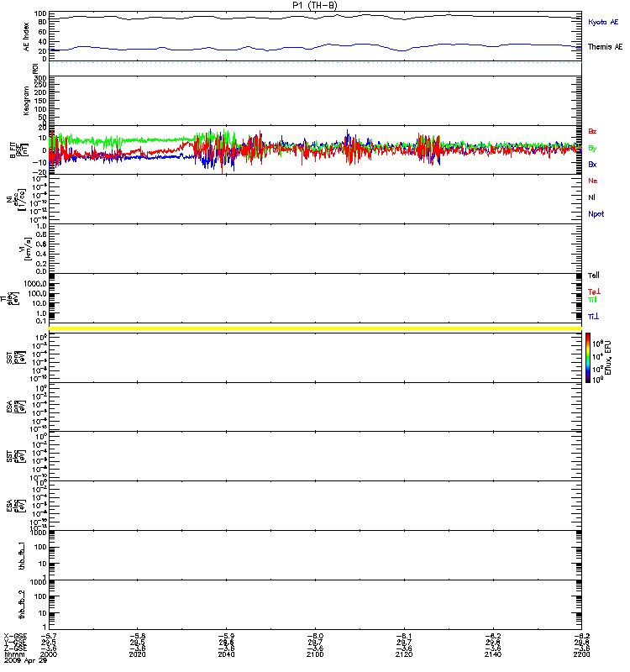Image resolution: width=630 pixels, height=672 pixels.
Task: Click the Vi [km/s] axis label
Action: (x=25, y=249)
